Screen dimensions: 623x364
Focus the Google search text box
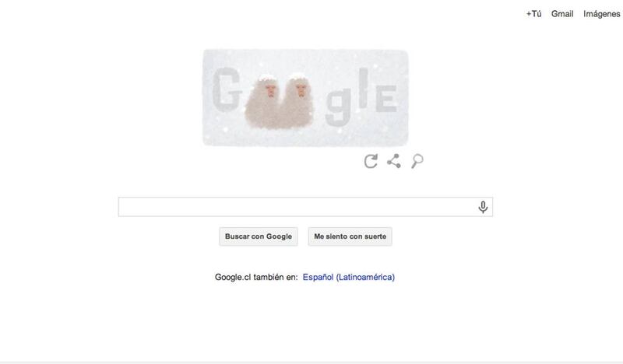pos(298,207)
